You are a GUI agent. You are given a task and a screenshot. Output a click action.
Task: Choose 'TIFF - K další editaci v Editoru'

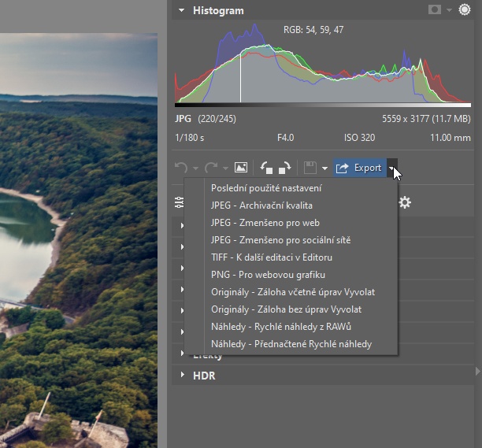tap(291, 257)
